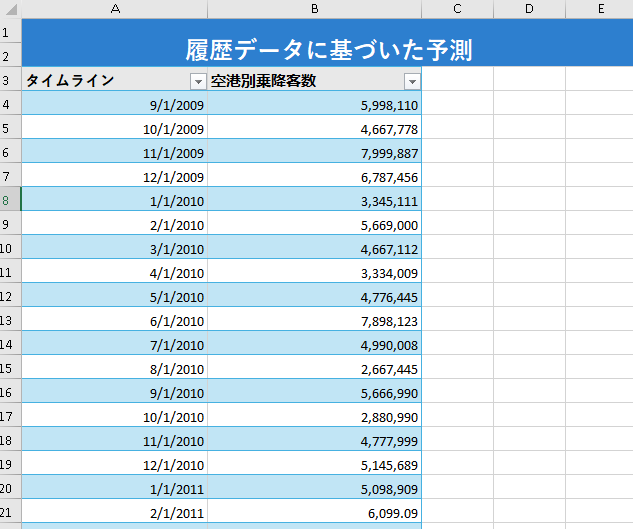
Task: Click the title 履歴データに基づいた予測
Action: pos(329,50)
